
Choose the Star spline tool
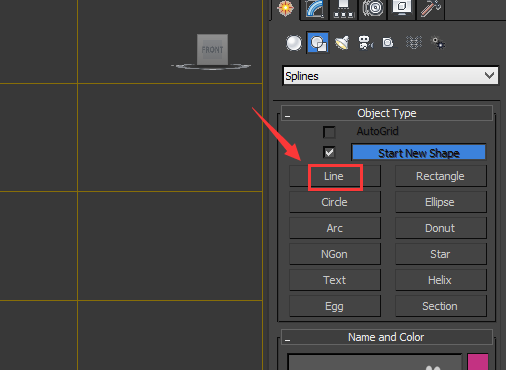(441, 254)
